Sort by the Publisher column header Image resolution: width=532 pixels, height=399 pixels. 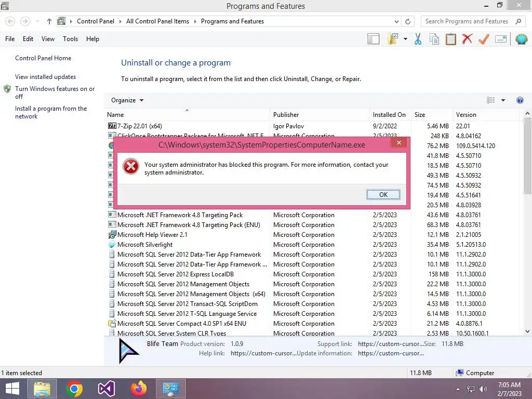(x=320, y=115)
